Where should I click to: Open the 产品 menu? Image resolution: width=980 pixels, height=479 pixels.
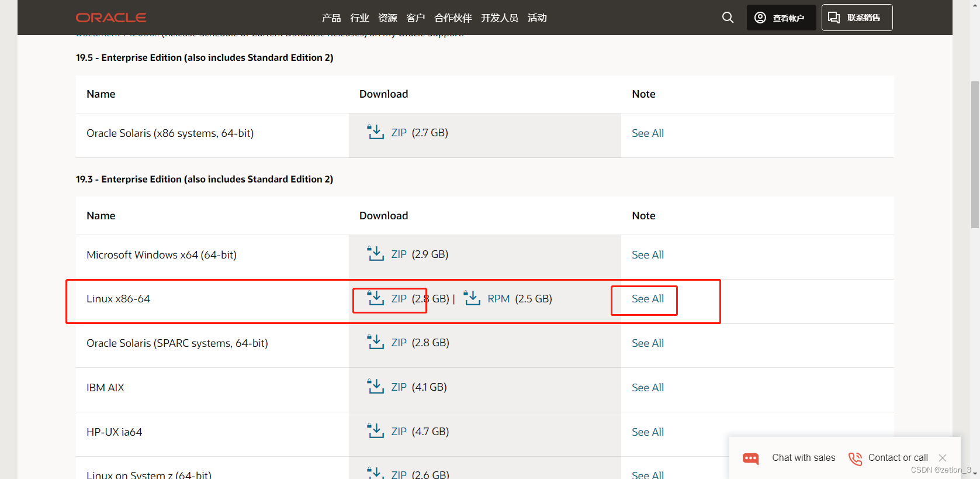click(x=331, y=18)
